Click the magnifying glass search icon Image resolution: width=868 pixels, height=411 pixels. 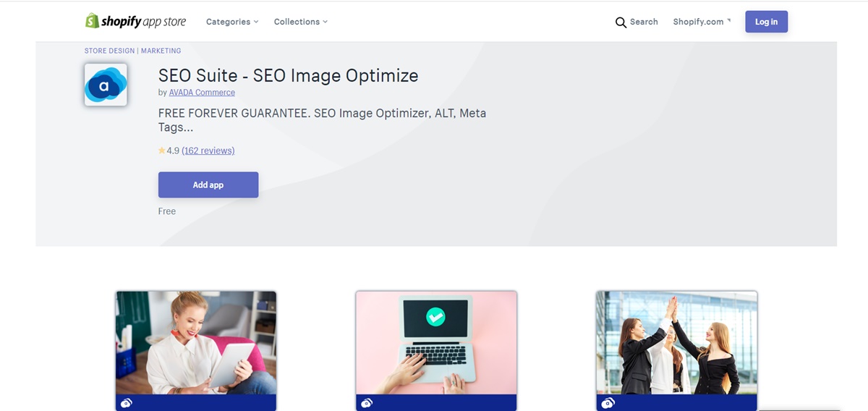(x=621, y=22)
